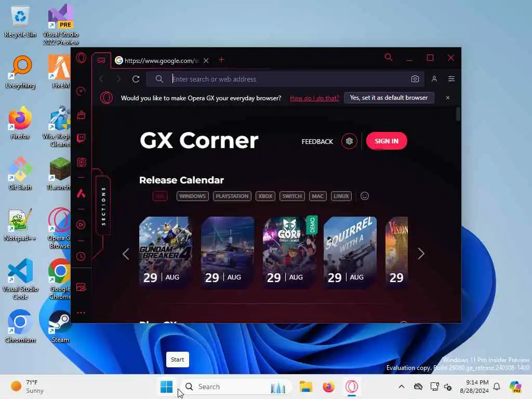This screenshot has width=532, height=399.
Task: Select the Steam desktop shortcut
Action: coord(60,327)
